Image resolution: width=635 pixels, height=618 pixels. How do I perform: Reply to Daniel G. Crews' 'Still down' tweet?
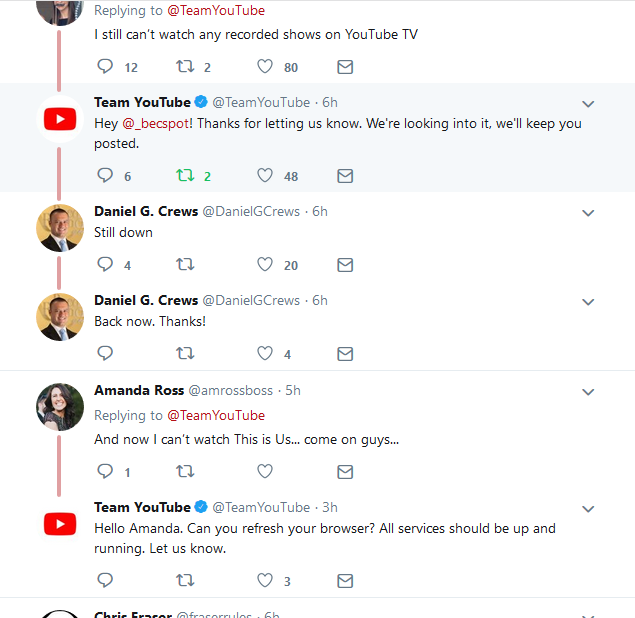[105, 265]
